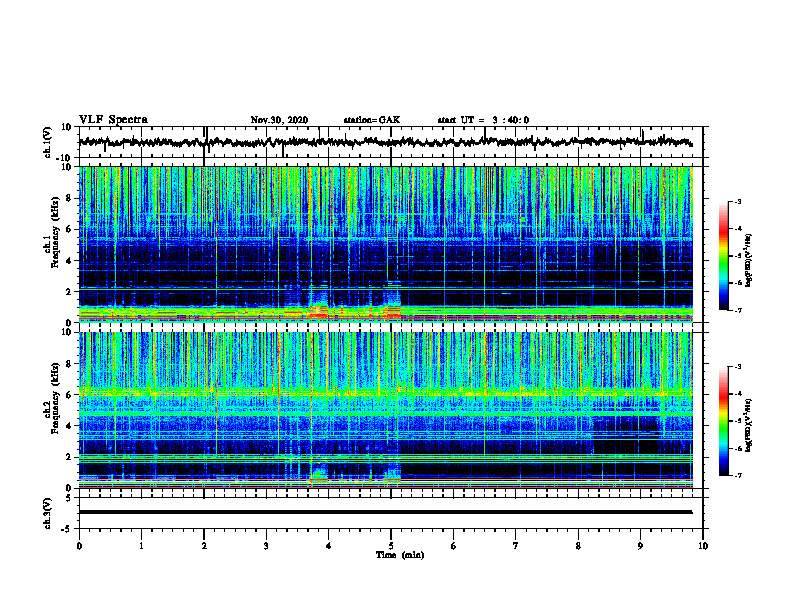Click the "station=GAK" header label
792x612 pixels.
coord(372,120)
